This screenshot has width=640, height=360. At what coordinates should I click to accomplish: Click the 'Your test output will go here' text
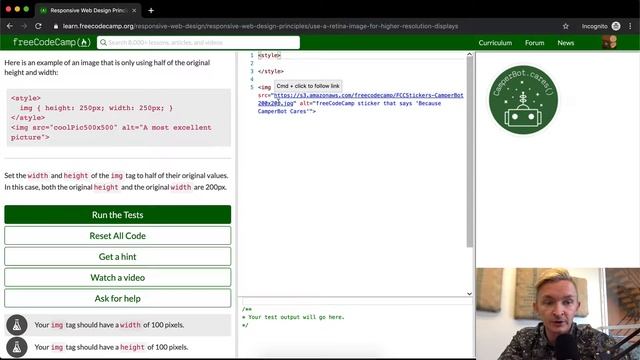coord(296,317)
